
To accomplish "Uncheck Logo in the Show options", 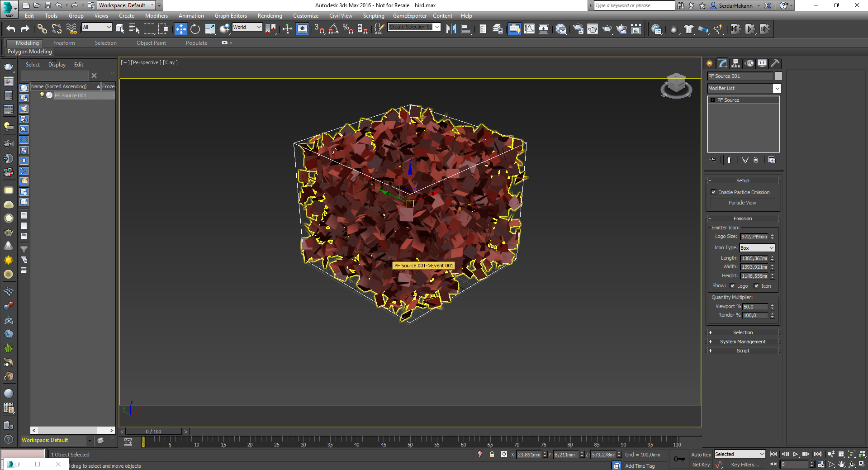I will 732,286.
